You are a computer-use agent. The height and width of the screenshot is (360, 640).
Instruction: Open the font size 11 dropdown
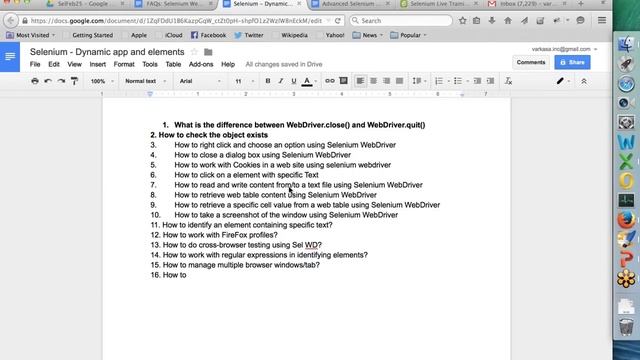tap(244, 81)
